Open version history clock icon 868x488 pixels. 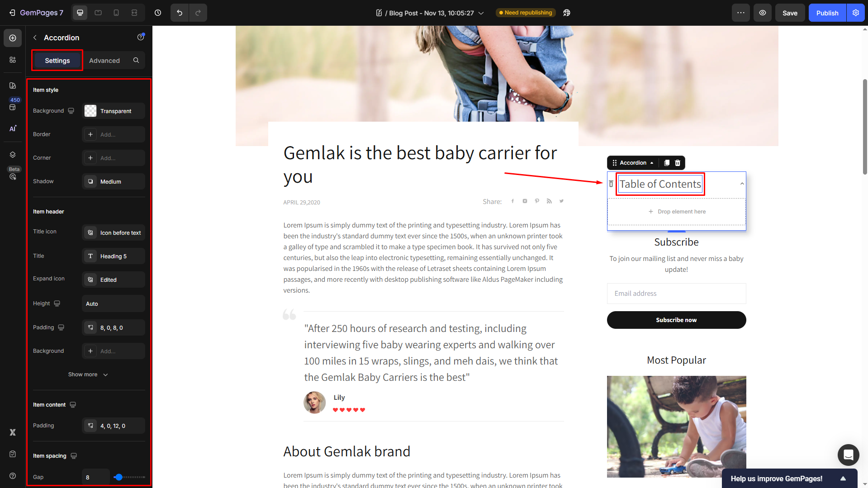pyautogui.click(x=158, y=13)
